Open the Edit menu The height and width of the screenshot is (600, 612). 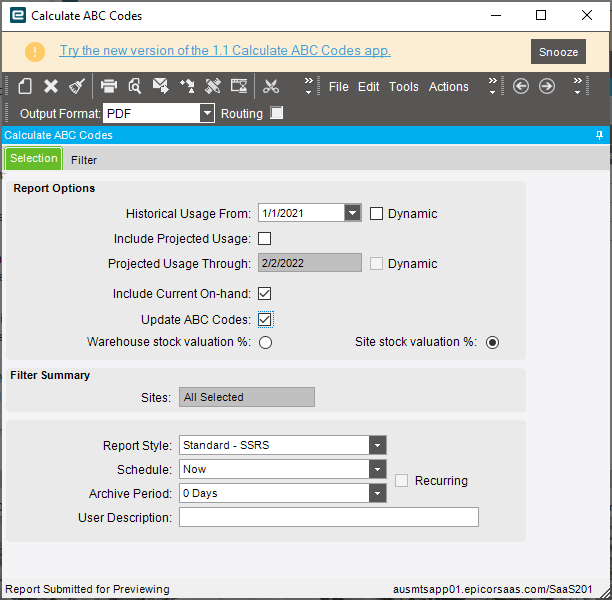(x=368, y=87)
